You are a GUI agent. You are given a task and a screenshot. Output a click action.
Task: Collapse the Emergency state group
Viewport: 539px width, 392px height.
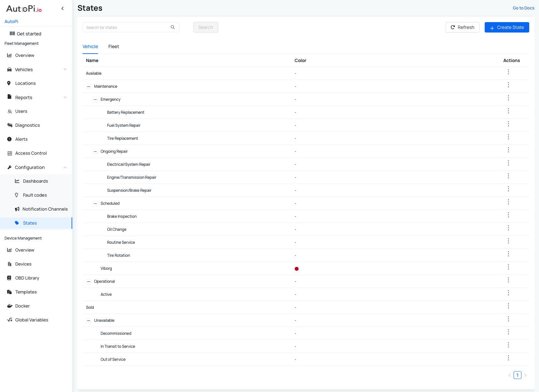click(x=95, y=99)
